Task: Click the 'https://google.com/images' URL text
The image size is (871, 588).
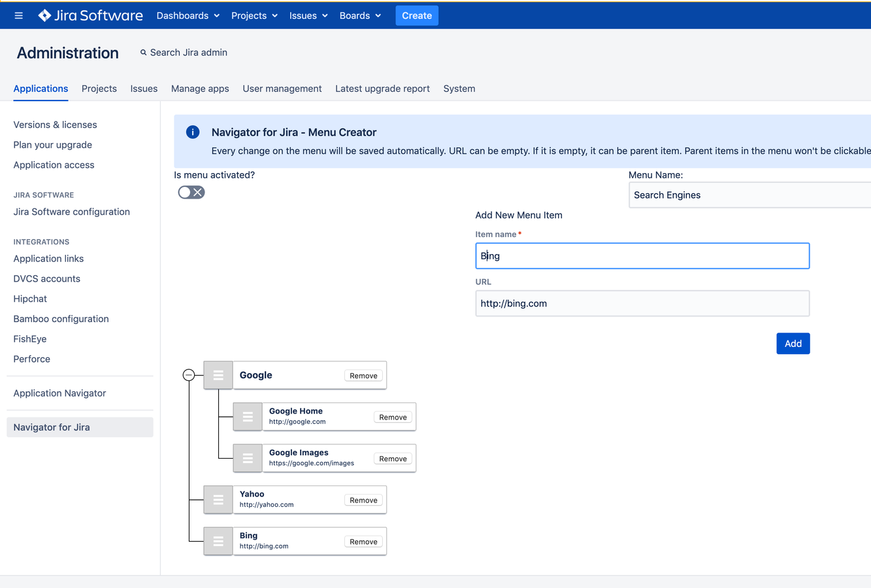Action: coord(312,463)
